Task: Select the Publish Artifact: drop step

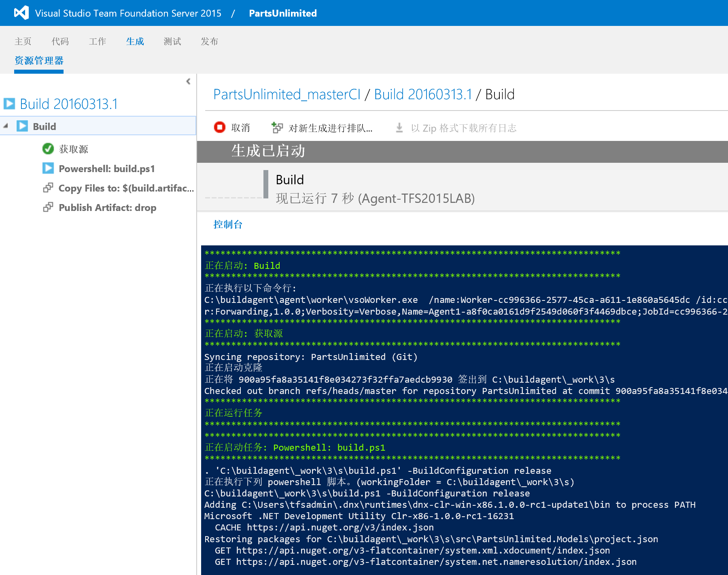Action: click(108, 207)
